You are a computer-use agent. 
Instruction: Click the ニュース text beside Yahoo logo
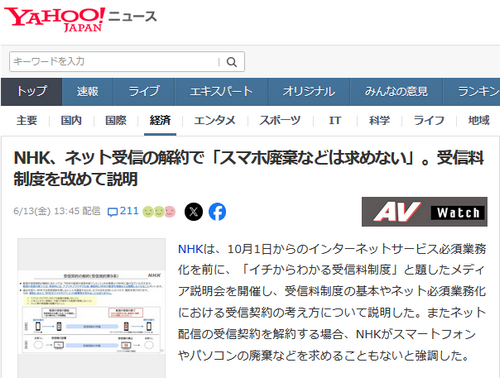(132, 16)
